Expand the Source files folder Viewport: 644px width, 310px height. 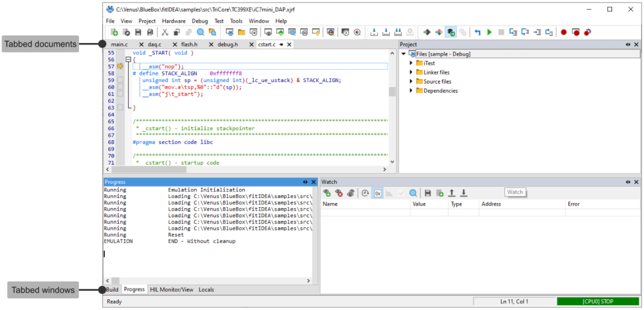411,81
